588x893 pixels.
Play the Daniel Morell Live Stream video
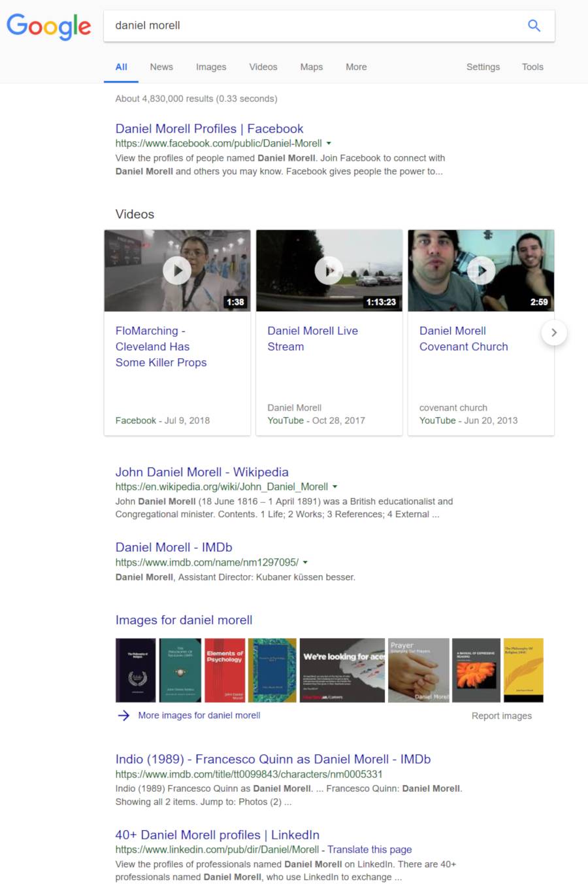[x=329, y=270]
